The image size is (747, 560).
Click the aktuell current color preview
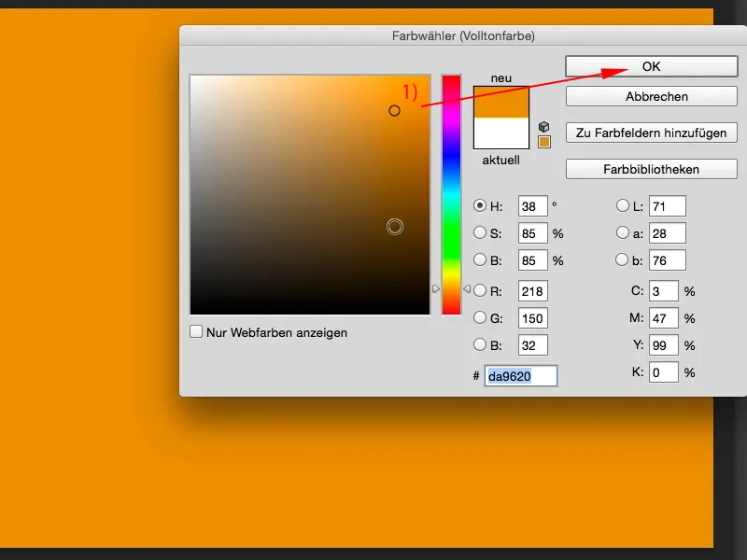pyautogui.click(x=501, y=133)
